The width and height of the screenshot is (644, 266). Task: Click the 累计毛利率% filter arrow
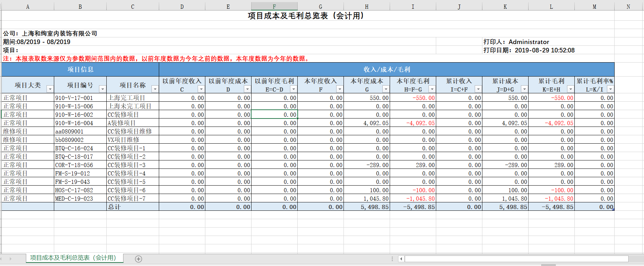coord(610,89)
